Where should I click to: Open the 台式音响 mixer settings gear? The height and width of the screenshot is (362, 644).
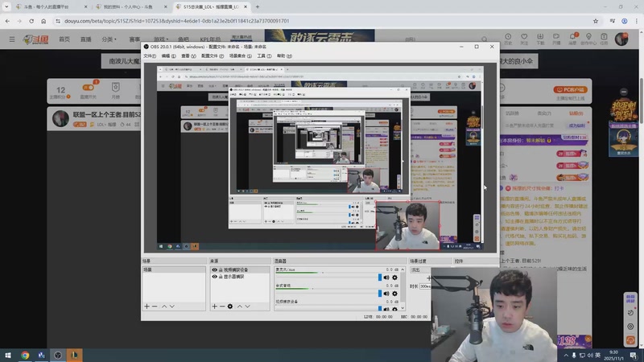(394, 294)
